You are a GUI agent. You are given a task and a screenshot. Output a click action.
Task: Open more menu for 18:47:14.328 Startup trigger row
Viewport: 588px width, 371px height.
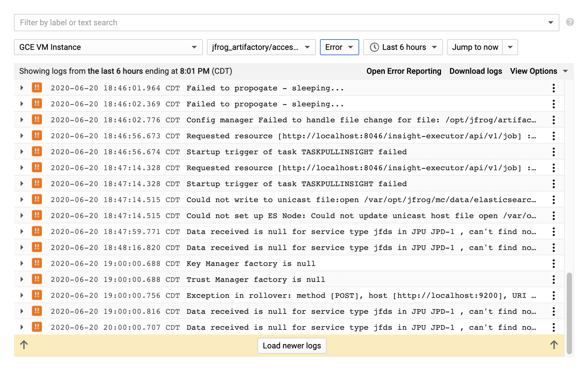tap(554, 184)
